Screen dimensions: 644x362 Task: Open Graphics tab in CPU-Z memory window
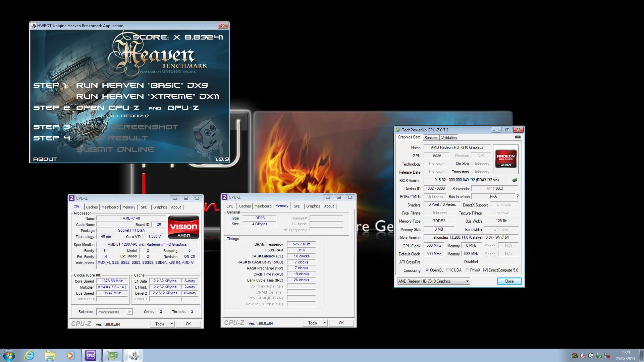pyautogui.click(x=313, y=206)
